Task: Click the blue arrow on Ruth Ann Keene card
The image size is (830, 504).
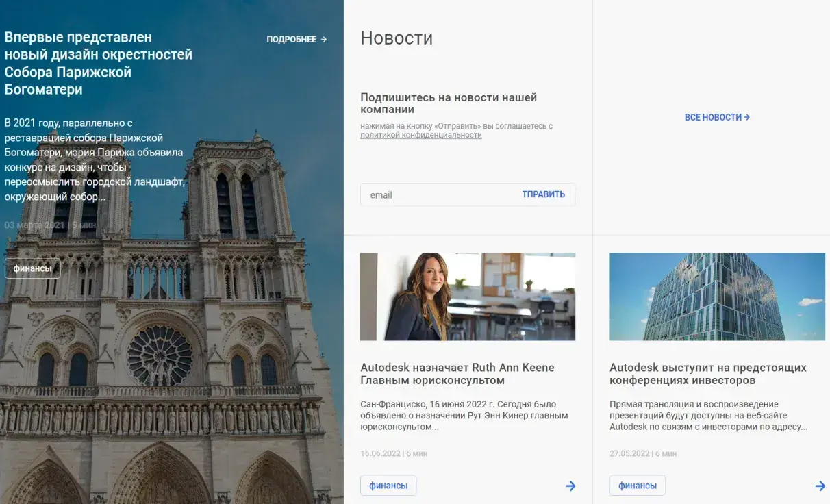Action: [x=570, y=486]
